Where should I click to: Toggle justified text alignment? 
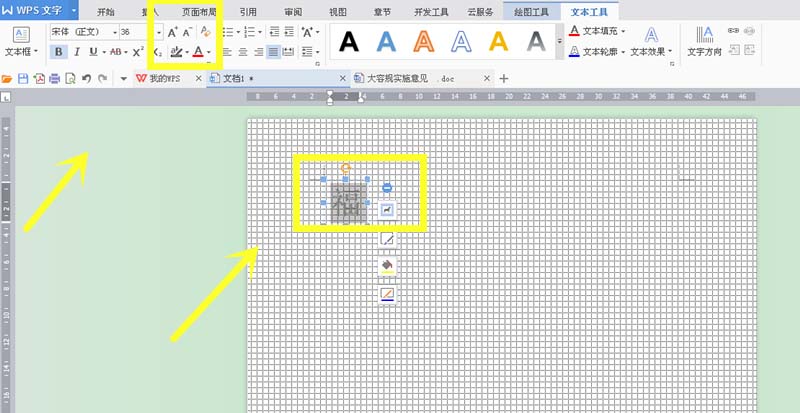pos(274,51)
